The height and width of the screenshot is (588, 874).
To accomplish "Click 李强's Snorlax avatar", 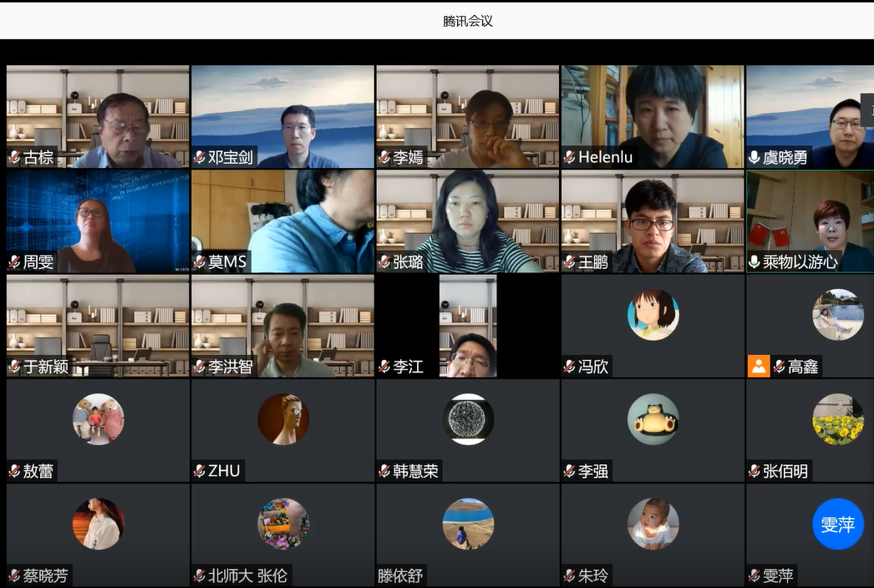I will point(653,419).
